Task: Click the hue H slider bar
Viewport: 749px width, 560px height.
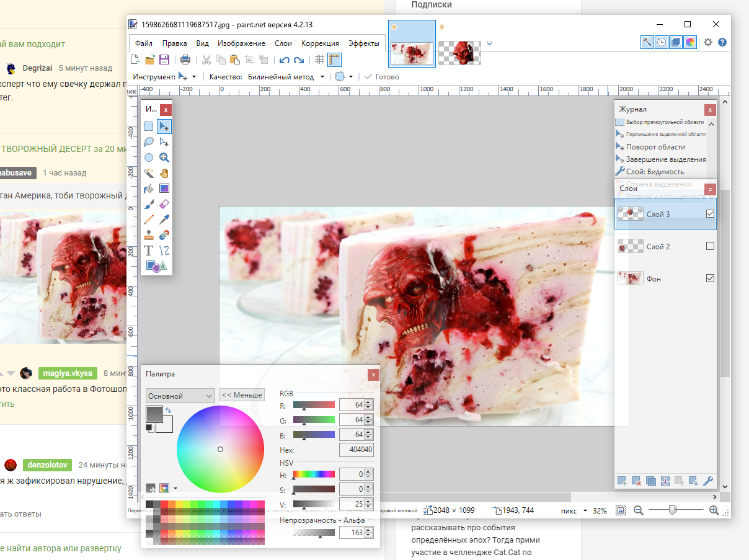Action: 314,474
